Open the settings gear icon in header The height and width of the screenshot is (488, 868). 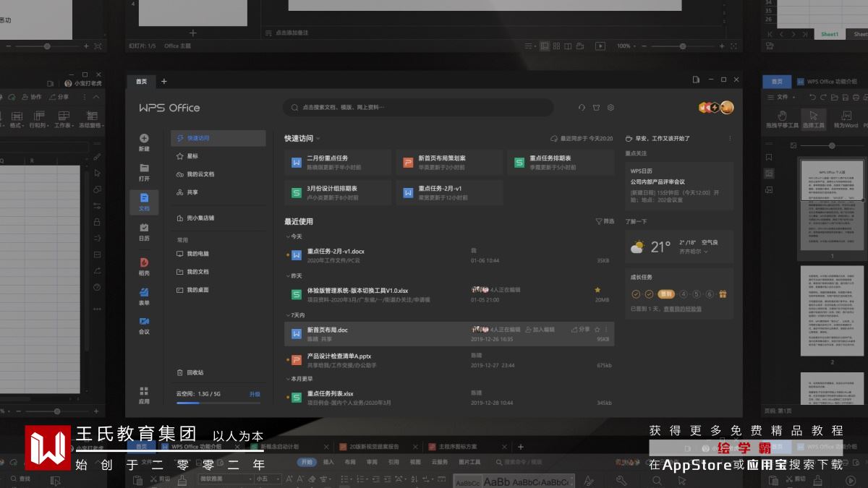pyautogui.click(x=610, y=108)
